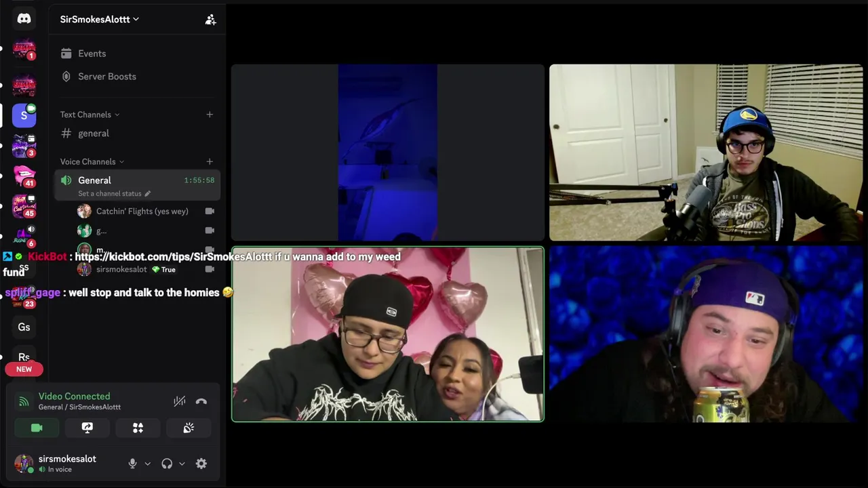Toggle your camera off

[x=37, y=428]
